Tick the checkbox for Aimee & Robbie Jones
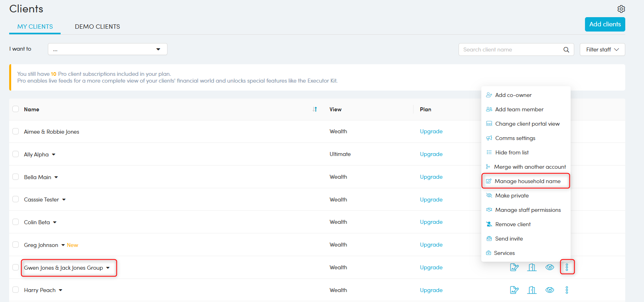Viewport: 644px width, 302px height. point(16,131)
